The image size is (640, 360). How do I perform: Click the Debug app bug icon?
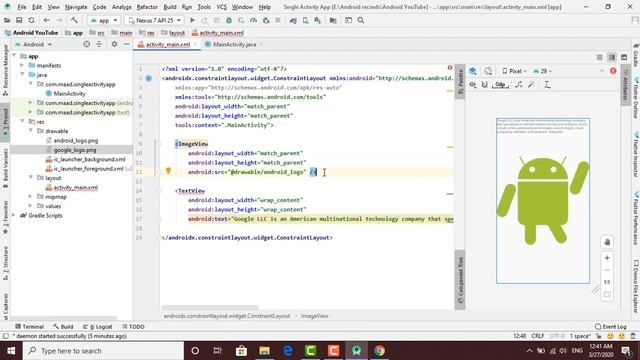coord(229,20)
